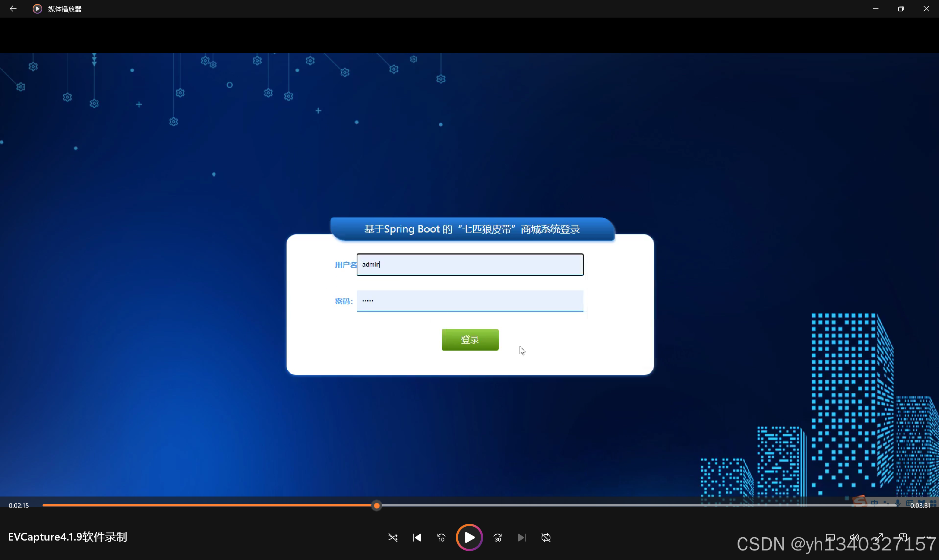Click the remaining time 0:03:31 label
This screenshot has height=560, width=939.
[920, 505]
